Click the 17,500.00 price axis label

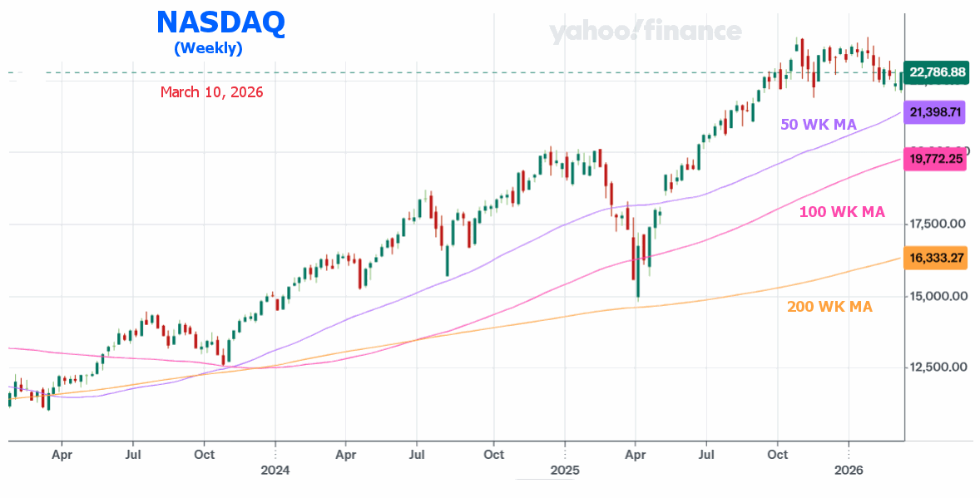click(x=937, y=224)
